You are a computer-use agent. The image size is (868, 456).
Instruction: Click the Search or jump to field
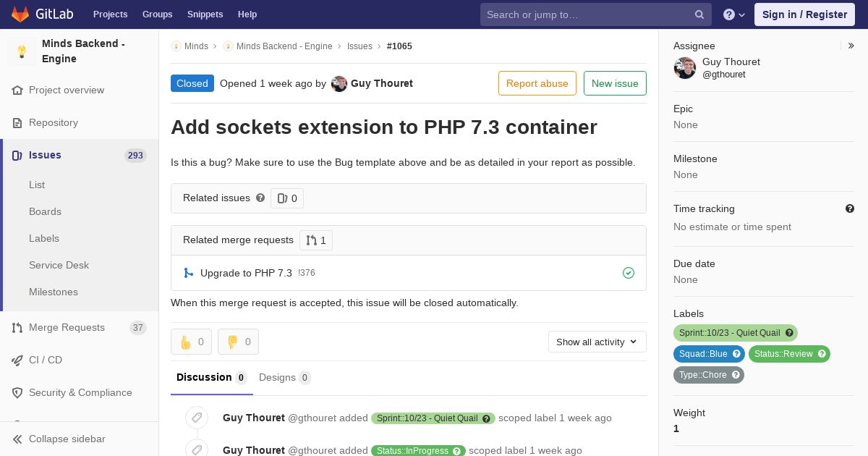[x=596, y=14]
